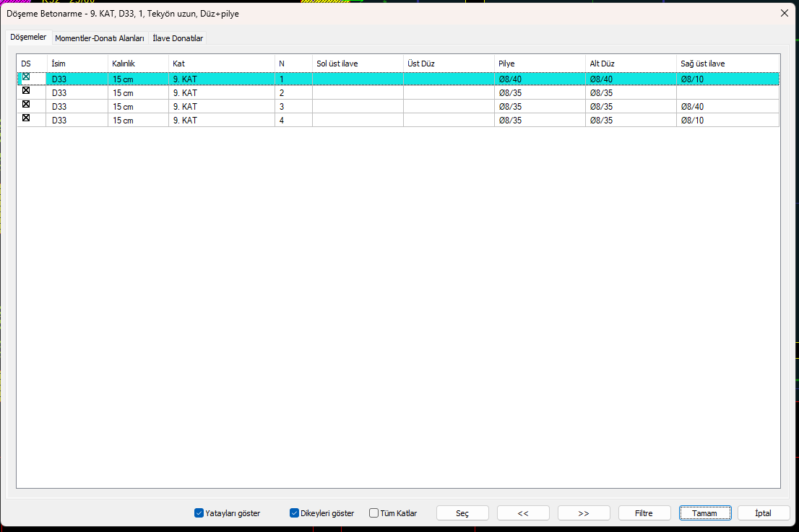The image size is (799, 532).
Task: Confirm with the Tamam button
Action: point(705,513)
